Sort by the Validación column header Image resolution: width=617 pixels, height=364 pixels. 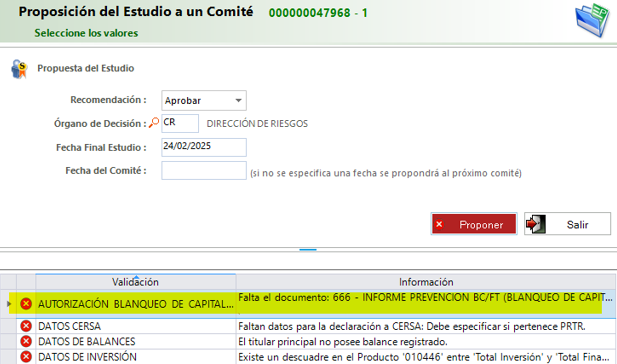(135, 282)
